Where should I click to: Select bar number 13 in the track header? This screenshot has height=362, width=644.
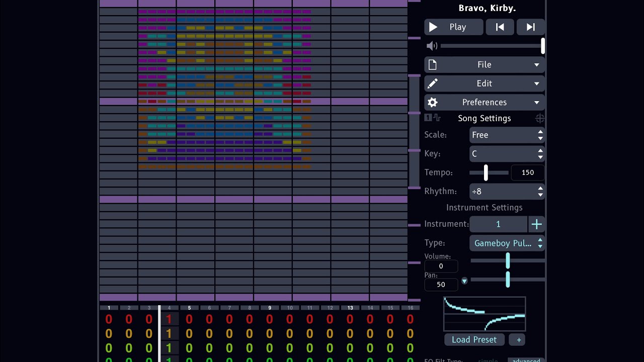[350, 308]
